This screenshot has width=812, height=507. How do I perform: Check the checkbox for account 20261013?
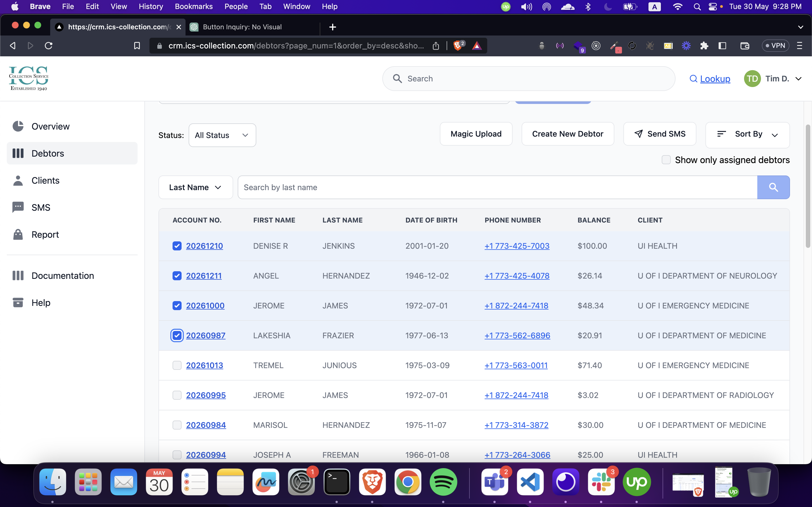(177, 365)
